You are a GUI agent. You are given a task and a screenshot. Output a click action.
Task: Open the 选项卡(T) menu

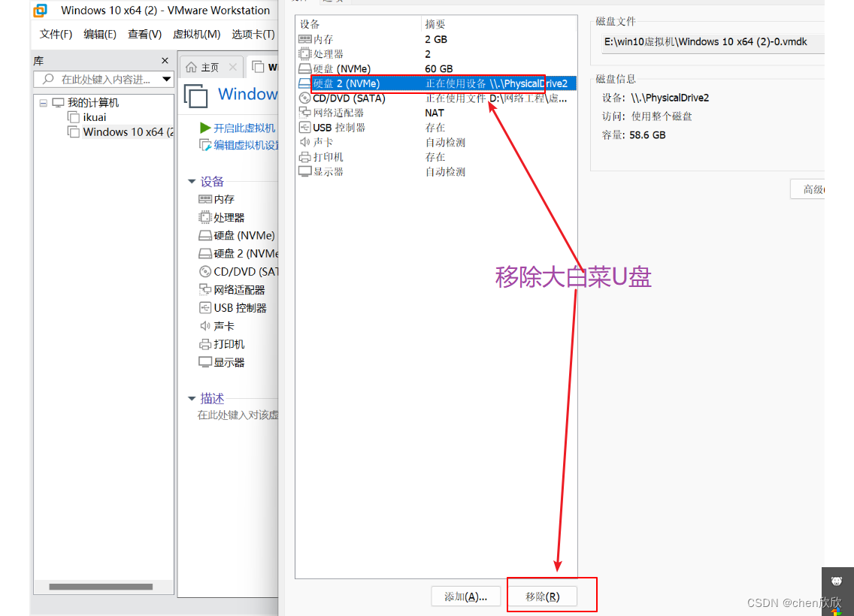click(x=253, y=35)
